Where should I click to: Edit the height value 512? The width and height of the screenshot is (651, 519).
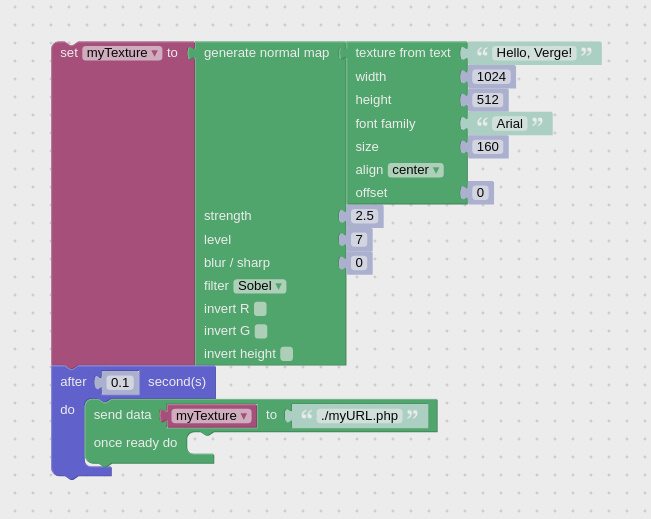click(487, 100)
